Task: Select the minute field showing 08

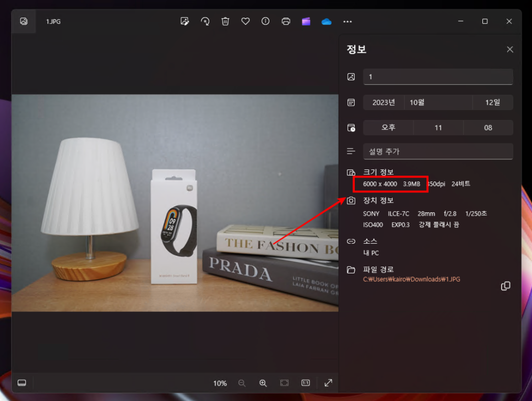Action: [488, 128]
